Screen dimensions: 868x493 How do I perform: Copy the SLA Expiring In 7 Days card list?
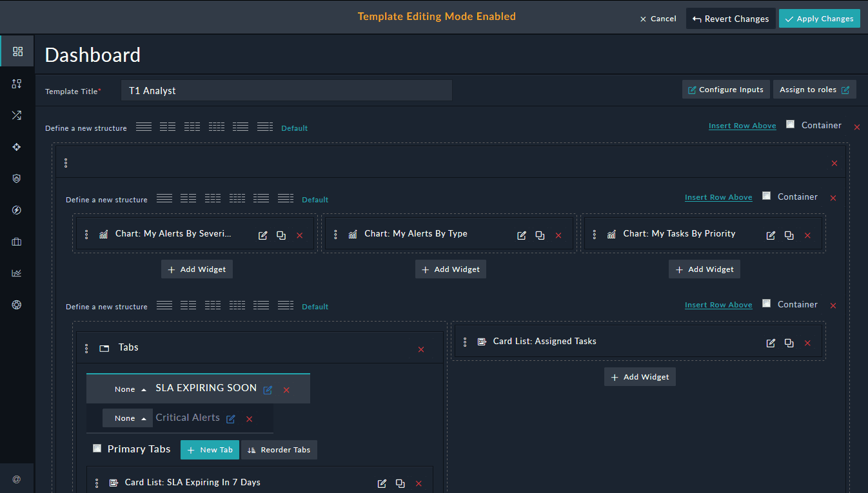point(400,483)
